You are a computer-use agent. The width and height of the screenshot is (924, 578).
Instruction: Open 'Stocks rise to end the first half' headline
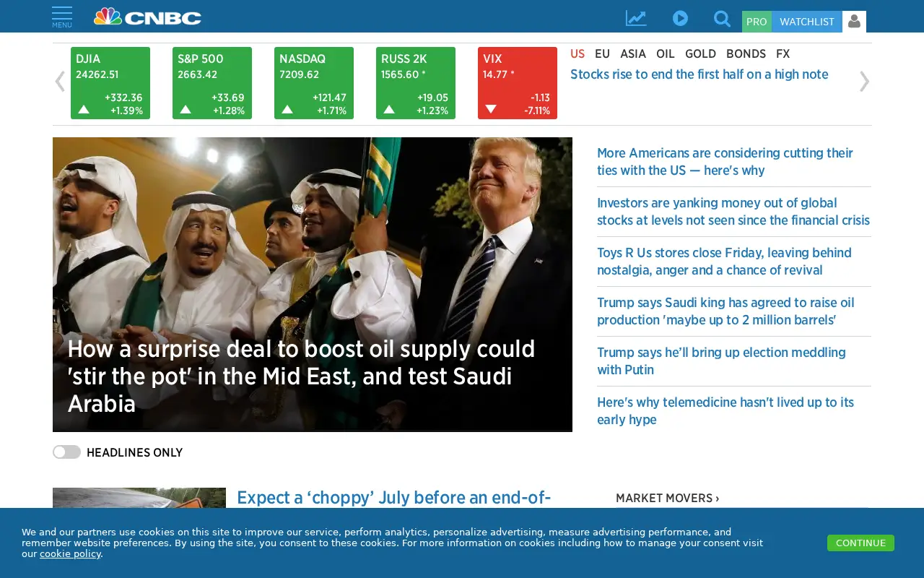699,74
